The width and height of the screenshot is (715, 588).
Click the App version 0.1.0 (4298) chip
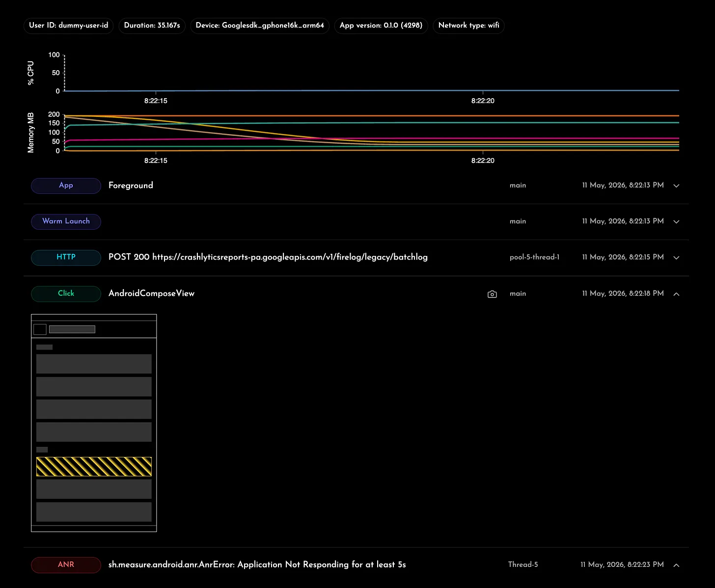point(381,26)
